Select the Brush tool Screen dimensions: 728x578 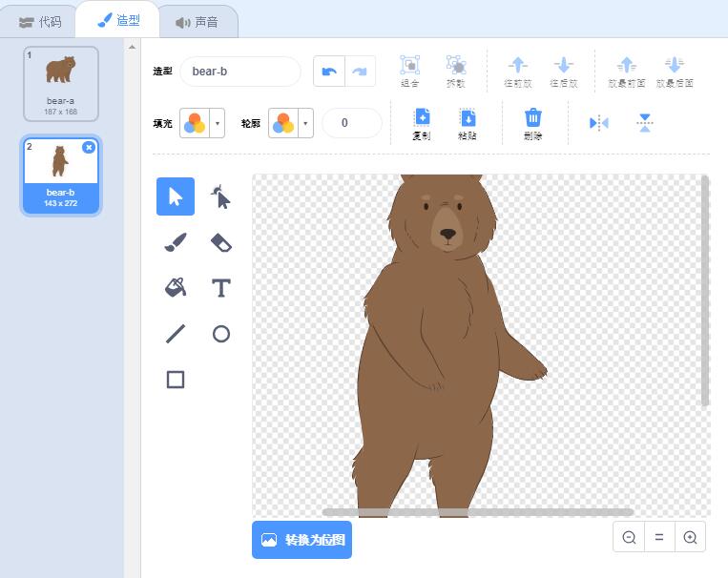[176, 243]
